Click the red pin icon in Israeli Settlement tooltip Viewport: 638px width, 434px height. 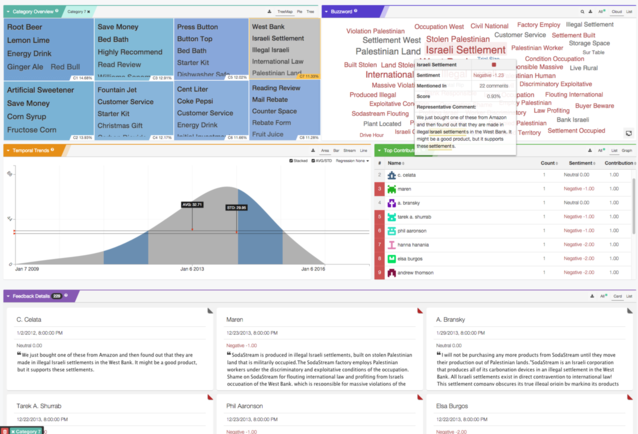(x=493, y=65)
